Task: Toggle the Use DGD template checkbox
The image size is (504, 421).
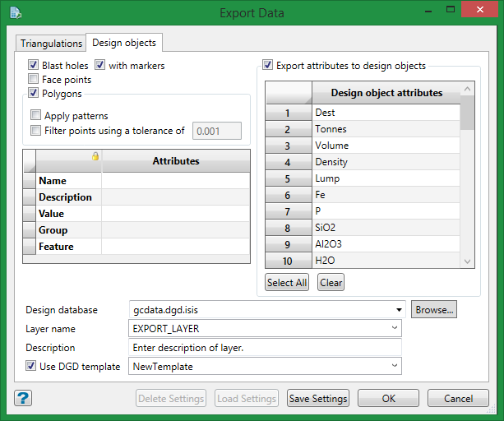Action: tap(31, 367)
